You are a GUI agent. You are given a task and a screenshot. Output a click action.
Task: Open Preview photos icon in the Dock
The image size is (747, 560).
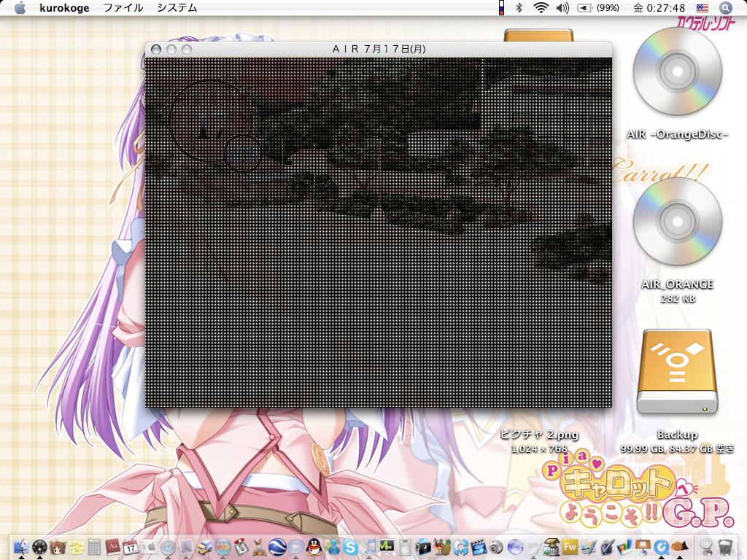[589, 547]
